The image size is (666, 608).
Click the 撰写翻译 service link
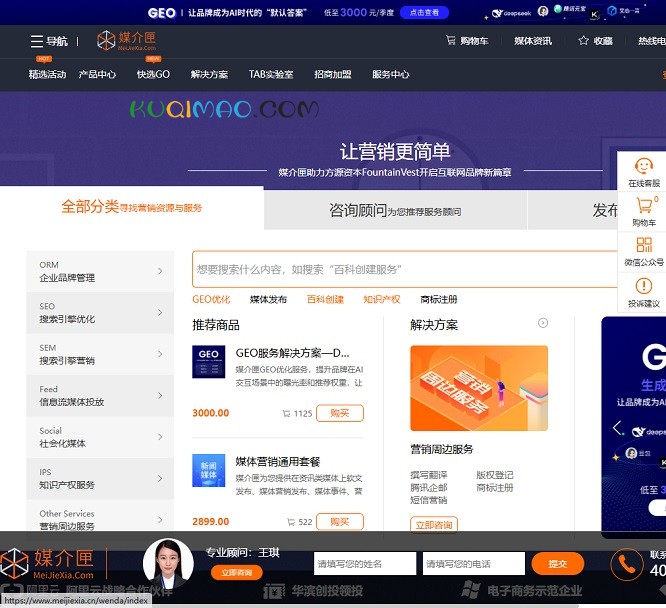click(x=429, y=475)
